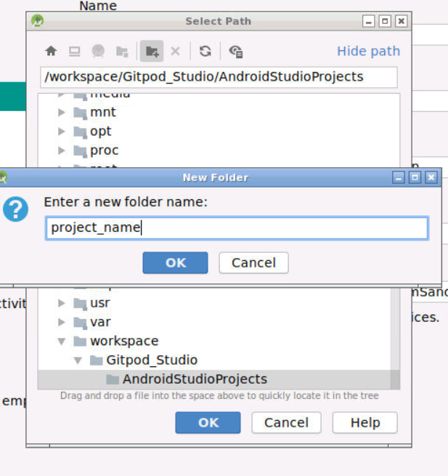
Task: Toggle show hidden files and directories
Action: coord(236,52)
